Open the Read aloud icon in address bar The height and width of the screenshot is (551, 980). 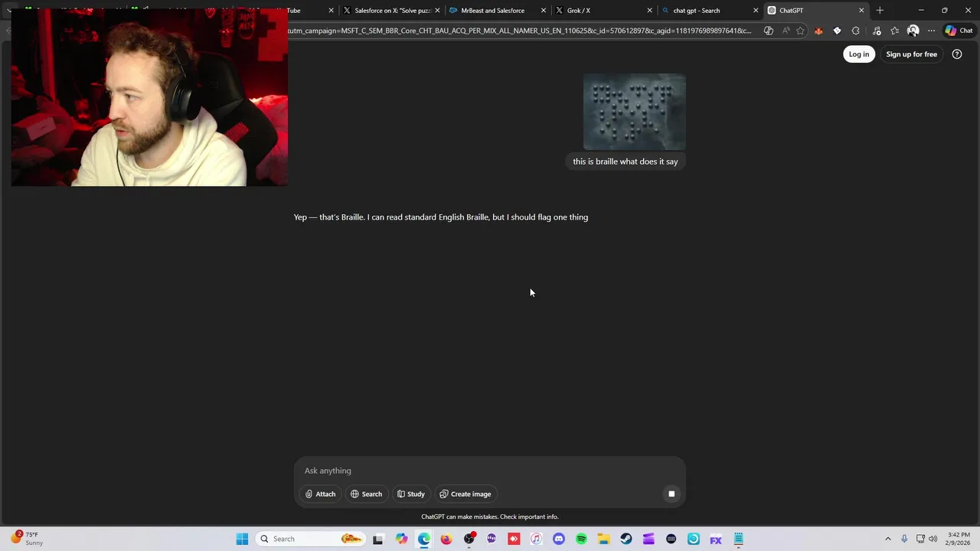click(786, 31)
